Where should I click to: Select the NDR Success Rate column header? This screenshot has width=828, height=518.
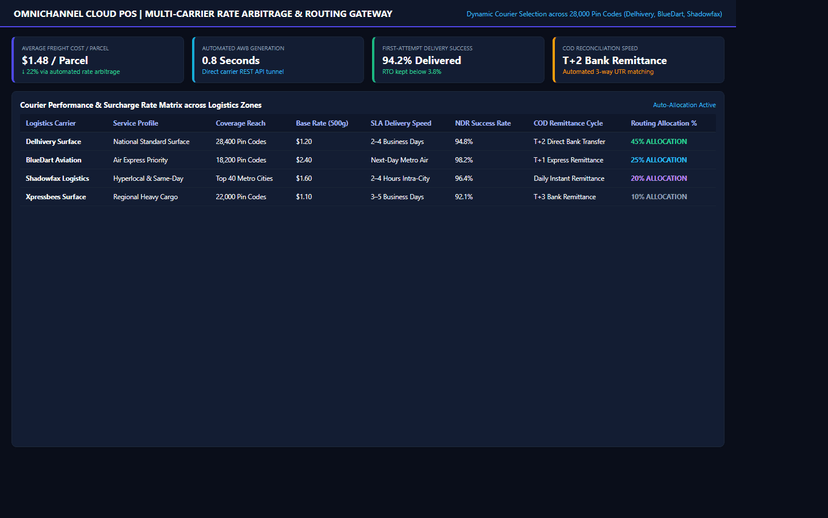click(x=483, y=123)
